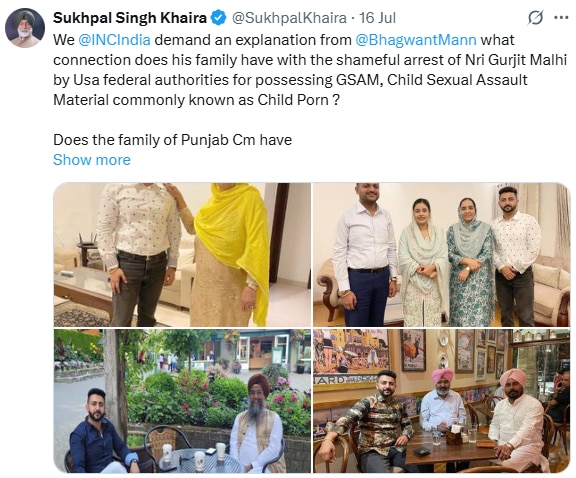Open the @BhagwantMann mention link

pos(416,40)
